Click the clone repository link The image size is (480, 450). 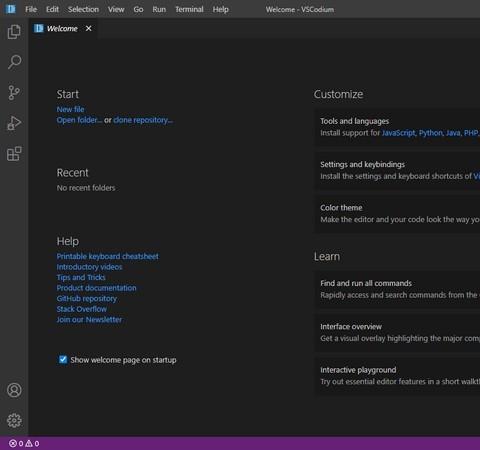143,120
